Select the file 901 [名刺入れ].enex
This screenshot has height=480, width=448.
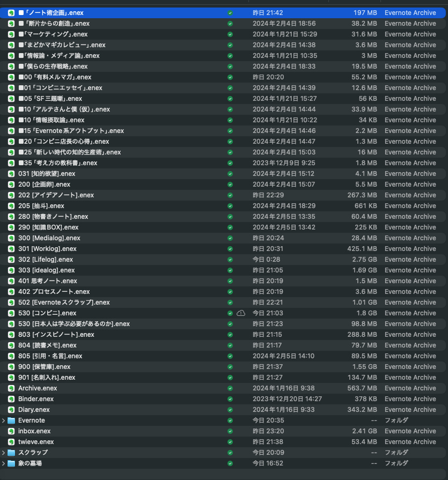(x=47, y=378)
